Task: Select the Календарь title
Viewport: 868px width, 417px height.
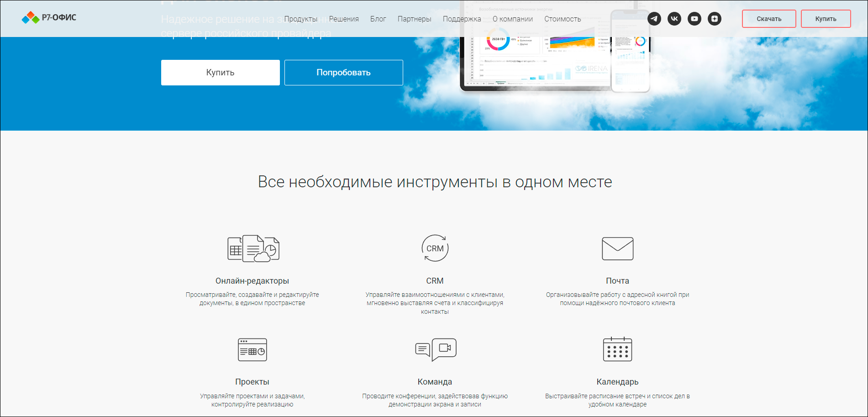Action: pyautogui.click(x=618, y=382)
